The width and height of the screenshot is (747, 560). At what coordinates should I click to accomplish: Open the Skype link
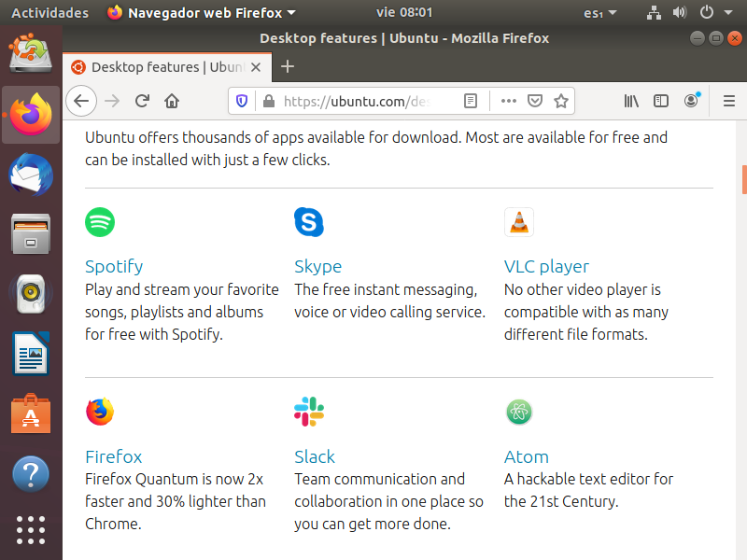[x=317, y=266]
